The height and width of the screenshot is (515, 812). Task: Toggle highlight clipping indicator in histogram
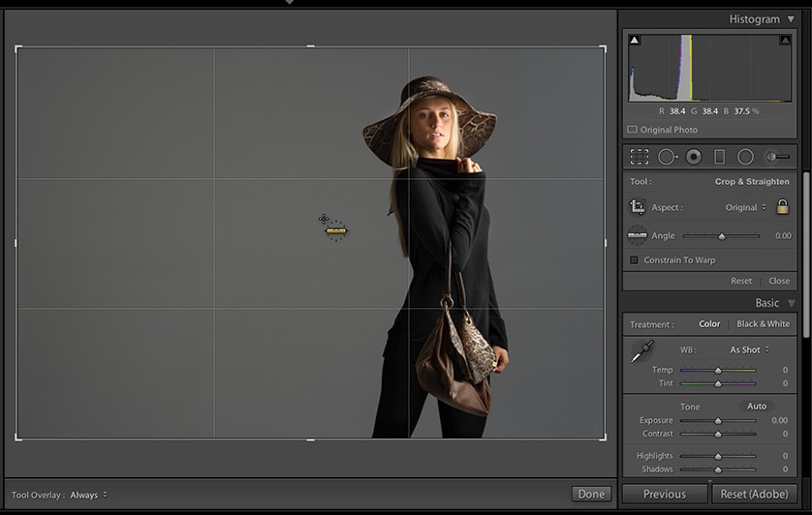(x=785, y=40)
